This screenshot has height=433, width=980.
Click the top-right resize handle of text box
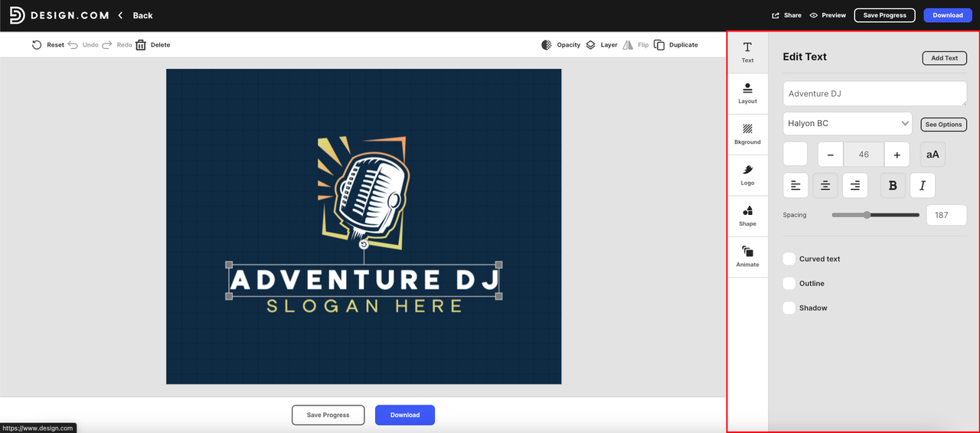499,265
